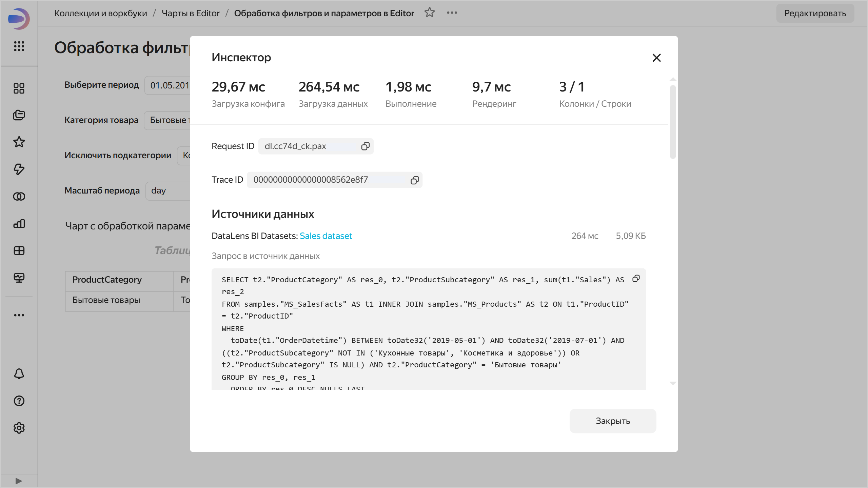Copy the SQL query text

click(636, 279)
